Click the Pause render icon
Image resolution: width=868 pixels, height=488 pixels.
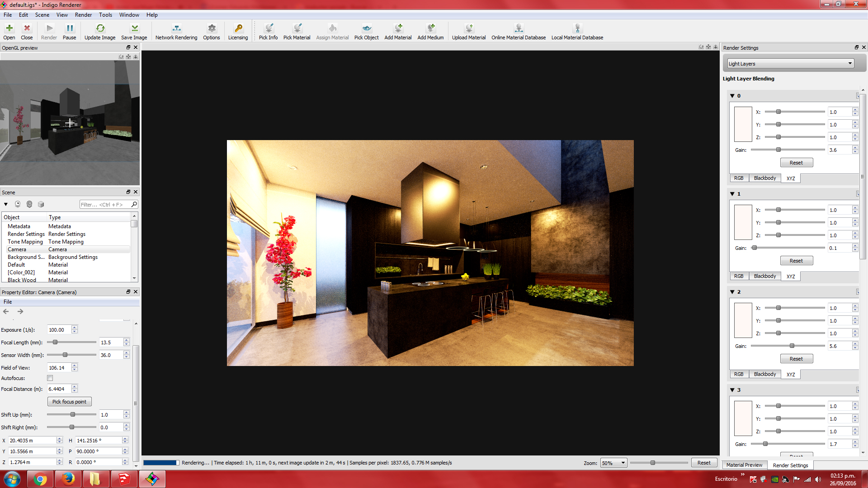[x=69, y=32]
